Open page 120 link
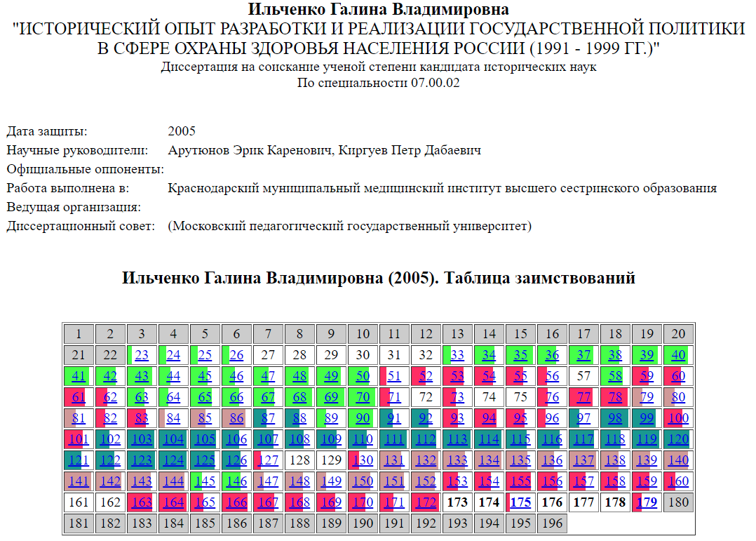756x541 pixels. tap(678, 439)
